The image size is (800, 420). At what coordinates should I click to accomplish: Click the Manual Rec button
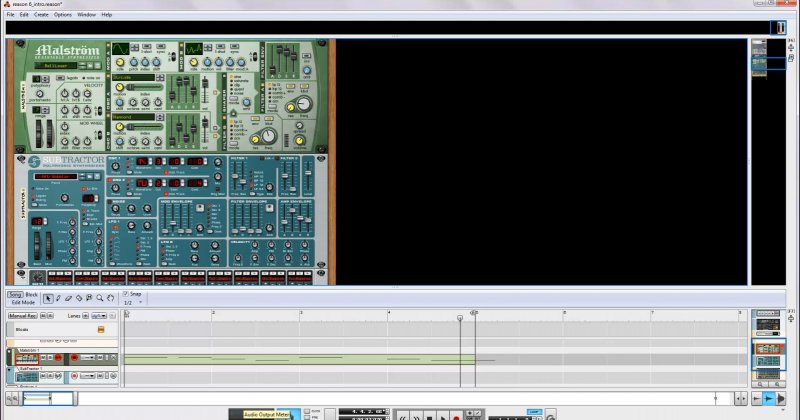[23, 315]
